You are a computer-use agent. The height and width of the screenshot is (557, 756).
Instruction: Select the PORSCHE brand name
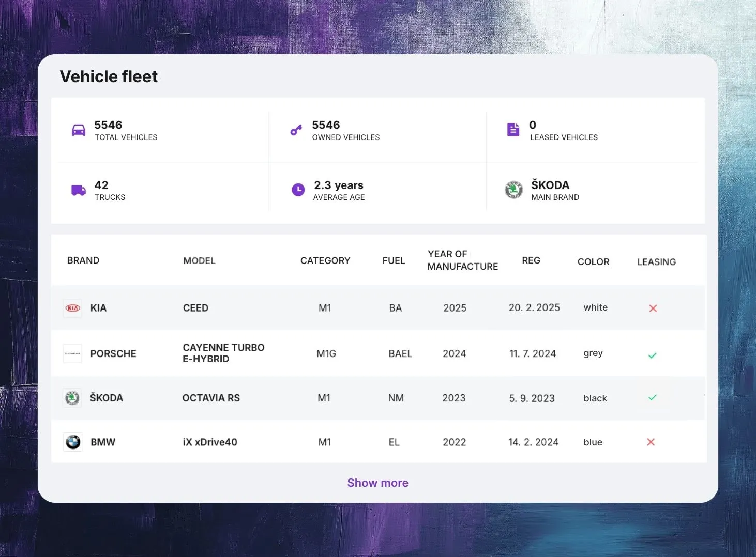113,353
